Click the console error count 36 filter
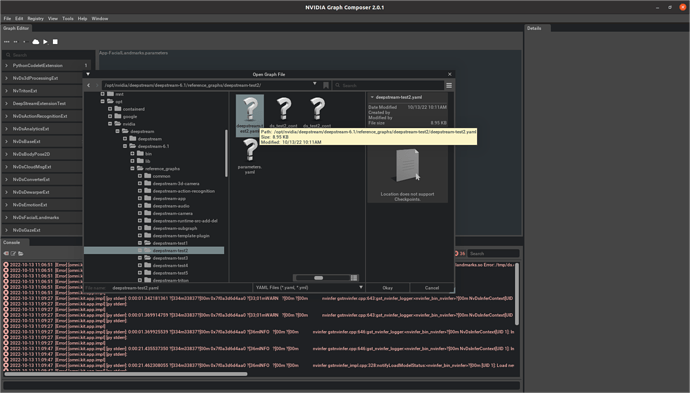Viewport: 690px width, 393px height. pyautogui.click(x=459, y=253)
